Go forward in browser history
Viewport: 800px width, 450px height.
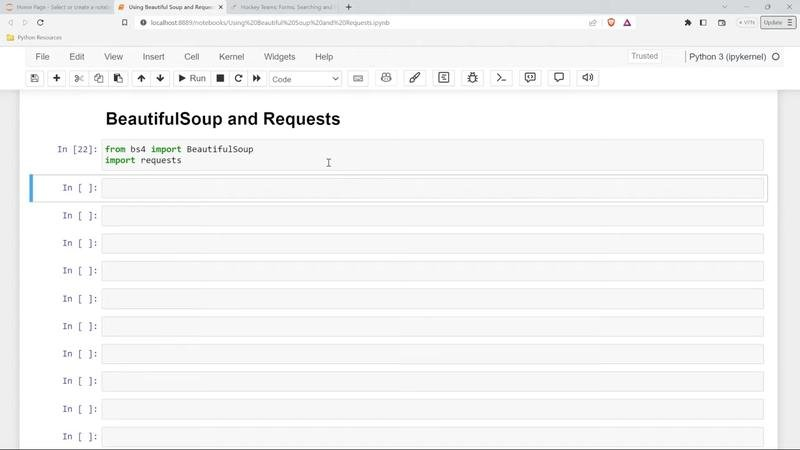(25, 22)
